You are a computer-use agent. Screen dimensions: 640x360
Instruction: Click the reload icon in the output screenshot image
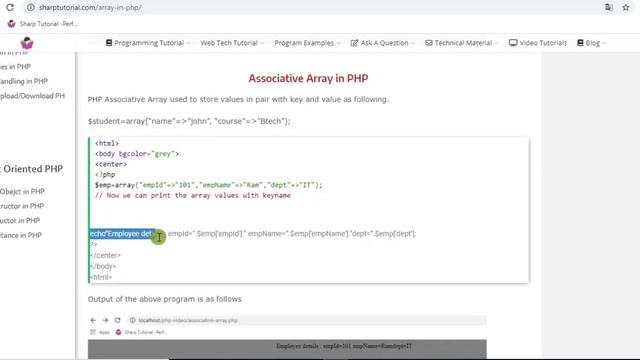pos(118,320)
